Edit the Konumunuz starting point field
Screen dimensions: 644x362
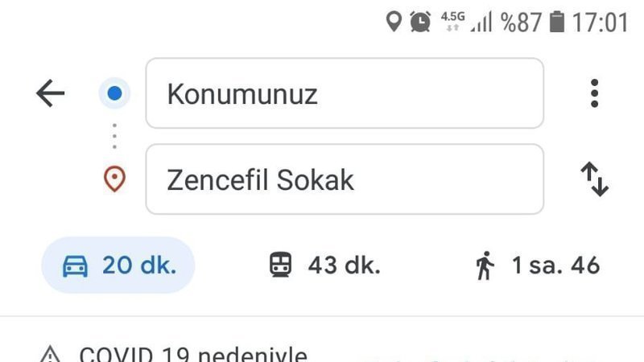(x=345, y=93)
